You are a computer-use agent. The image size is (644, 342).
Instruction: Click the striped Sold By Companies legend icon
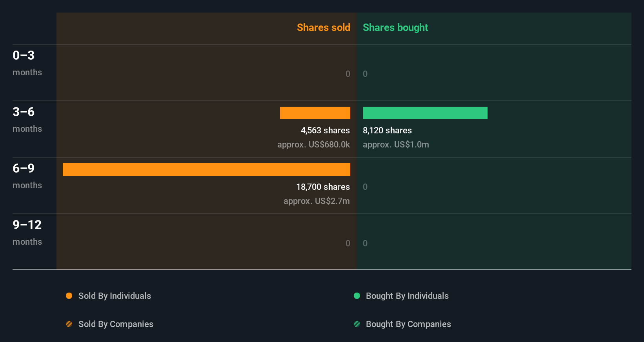point(69,324)
